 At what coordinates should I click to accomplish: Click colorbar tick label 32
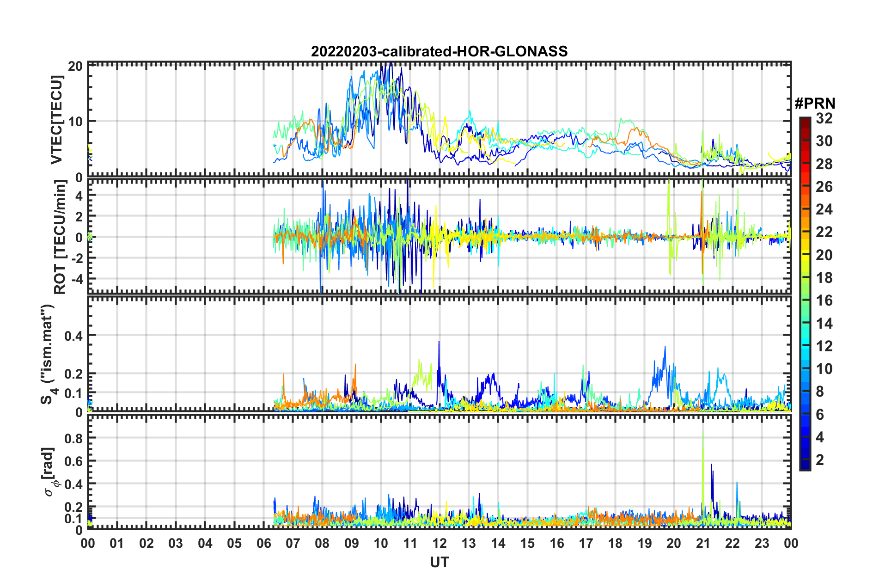(x=824, y=118)
